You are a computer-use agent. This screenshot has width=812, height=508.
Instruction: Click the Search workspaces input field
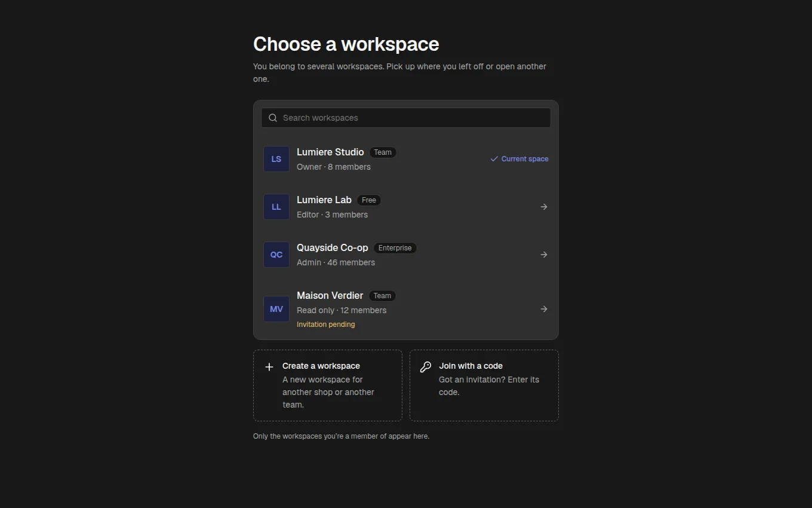point(406,118)
